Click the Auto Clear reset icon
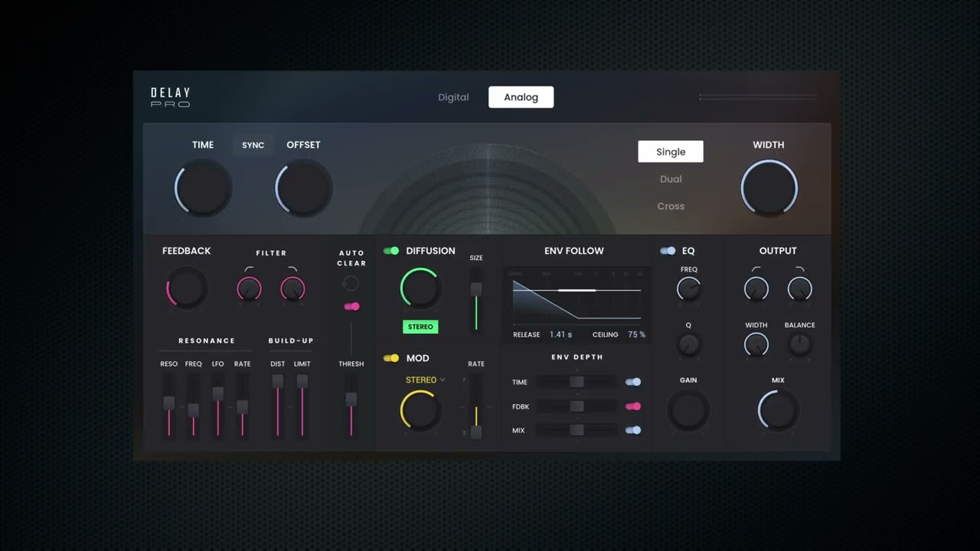 tap(351, 284)
